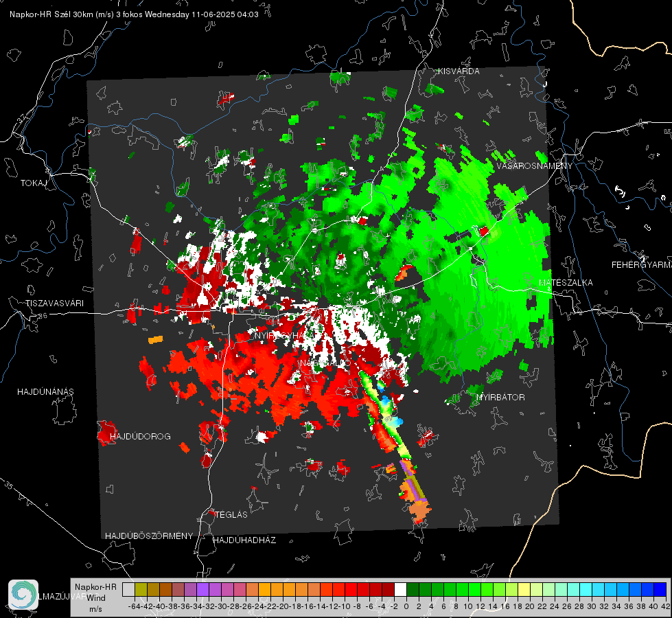672x618 pixels.
Task: Click road number 36 near Tiszavasvári
Action: coord(43,316)
